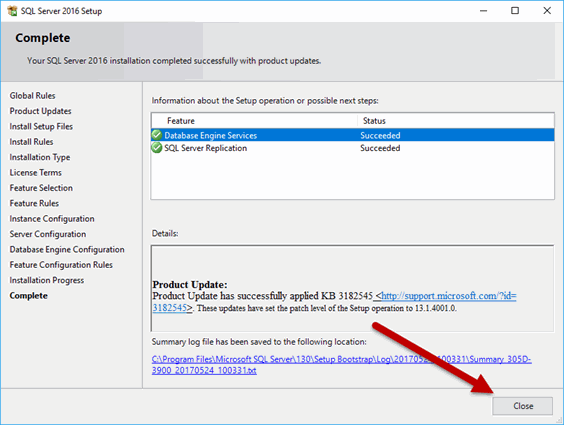Image resolution: width=564 pixels, height=425 pixels.
Task: Maximize the SQL Server 2016 Setup window
Action: [x=515, y=11]
